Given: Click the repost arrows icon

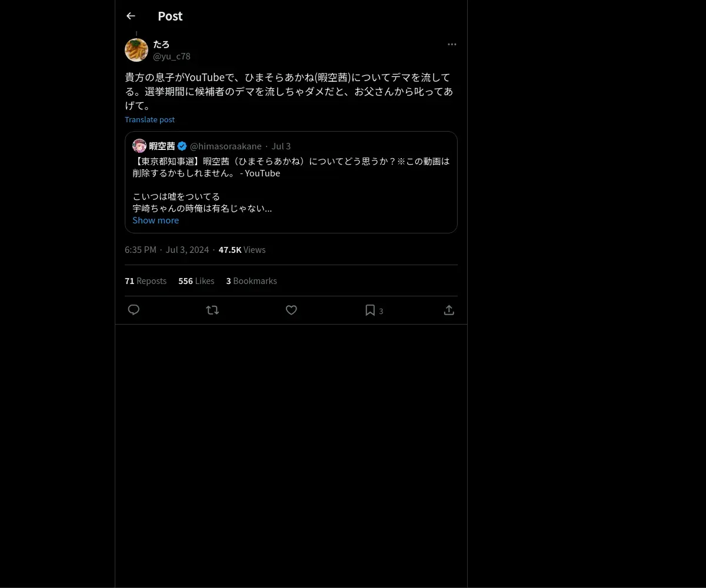Looking at the screenshot, I should [x=212, y=310].
